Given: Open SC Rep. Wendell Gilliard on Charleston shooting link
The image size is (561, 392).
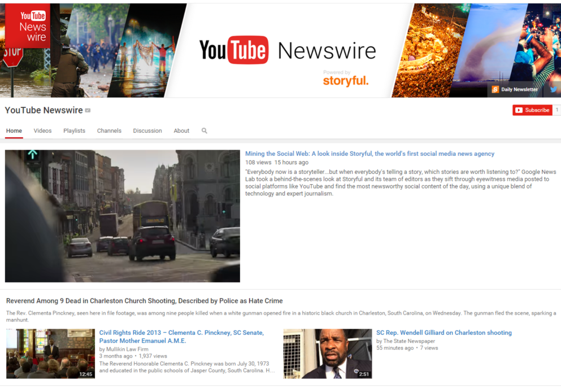Looking at the screenshot, I should (x=444, y=333).
